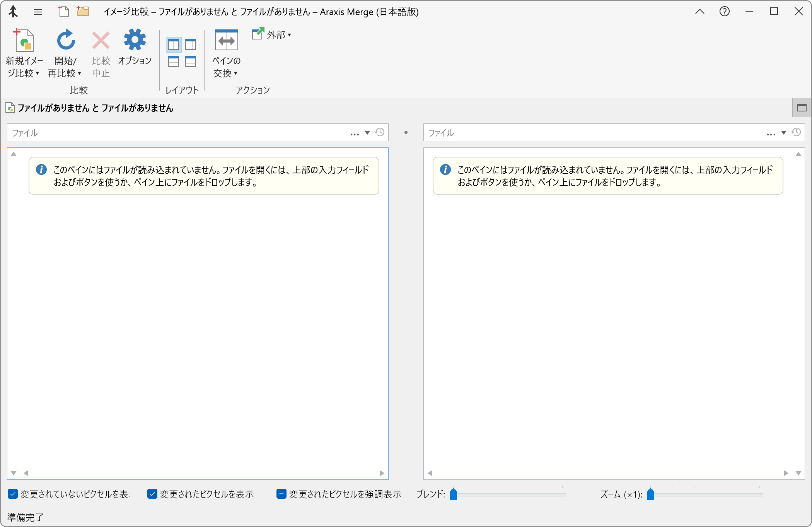
Task: Click the レイアウト ribbon group label
Action: click(x=182, y=90)
